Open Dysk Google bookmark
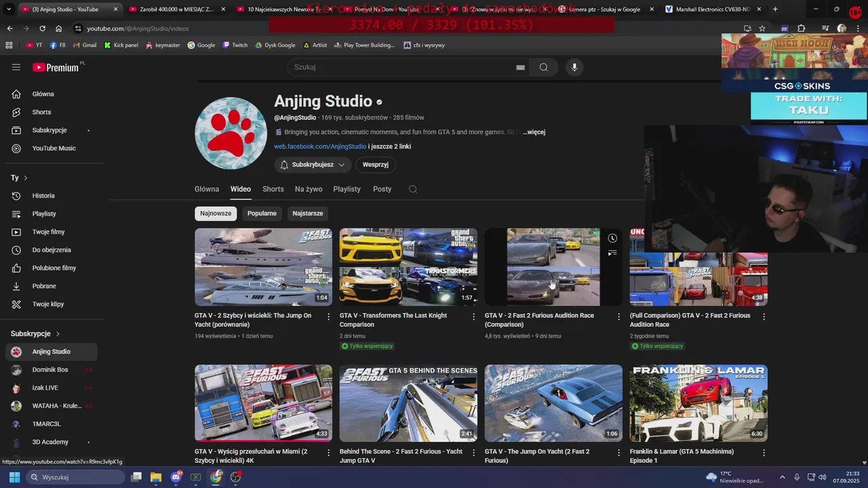This screenshot has width=868, height=488. (x=275, y=45)
